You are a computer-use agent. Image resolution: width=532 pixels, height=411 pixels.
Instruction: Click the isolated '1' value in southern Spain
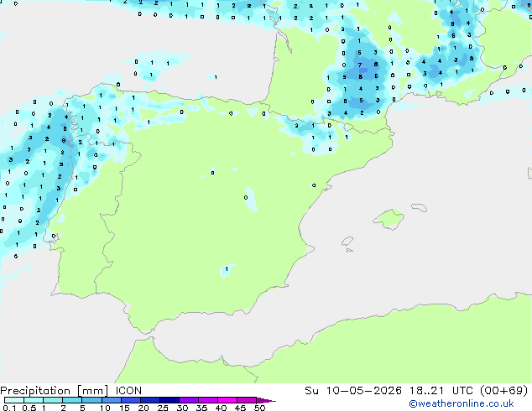227,269
